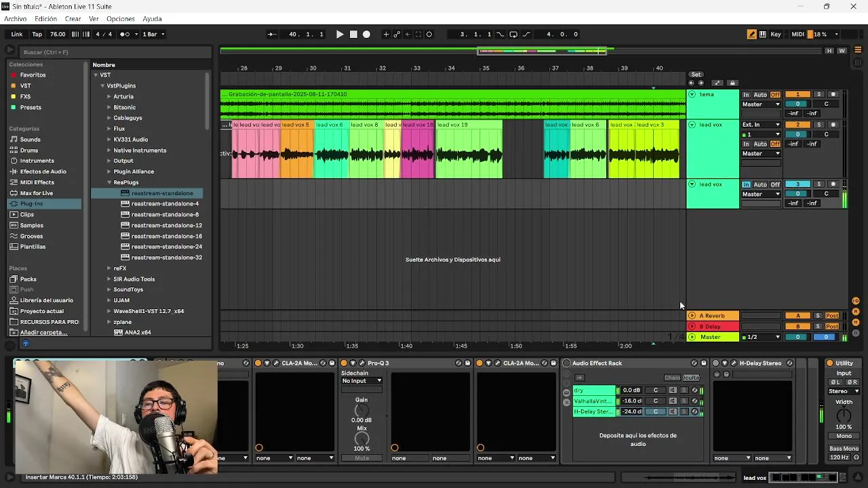This screenshot has height=488, width=868.
Task: Set track 3 monitor to In
Action: 747,184
